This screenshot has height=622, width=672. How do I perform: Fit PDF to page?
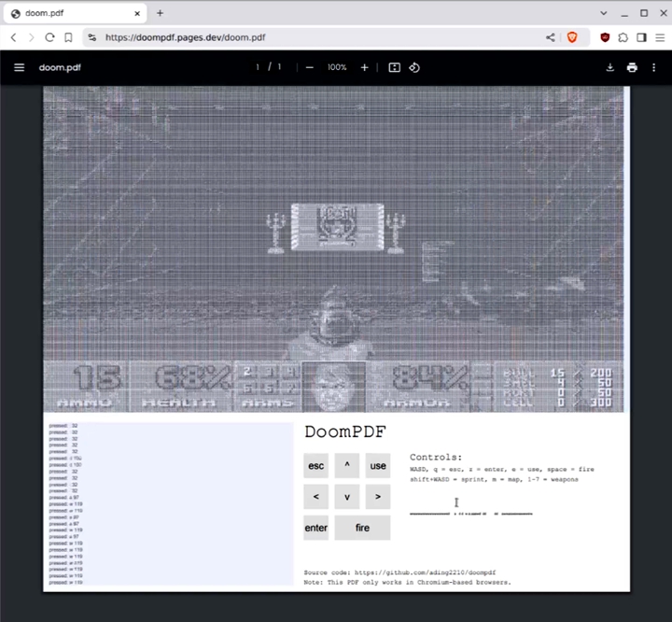(394, 67)
